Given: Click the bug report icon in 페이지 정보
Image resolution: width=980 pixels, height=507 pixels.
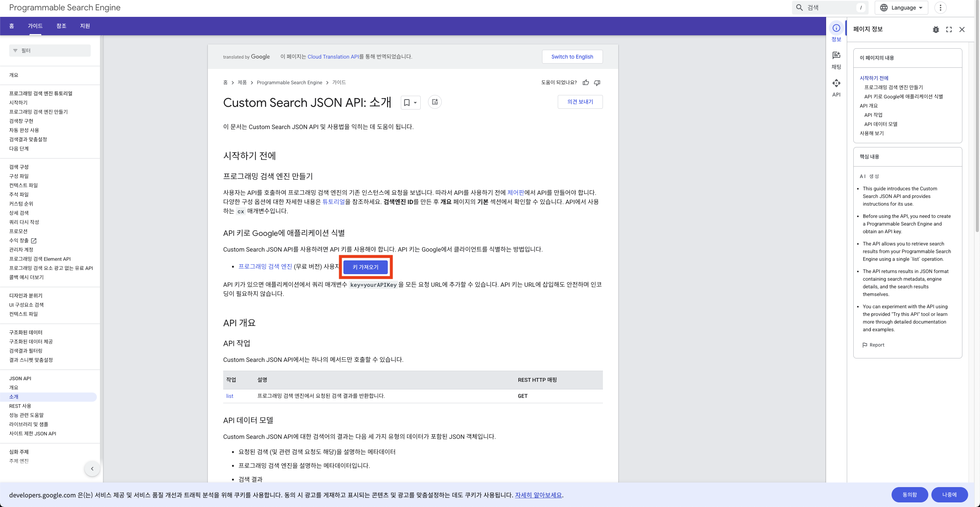Looking at the screenshot, I should [x=936, y=29].
